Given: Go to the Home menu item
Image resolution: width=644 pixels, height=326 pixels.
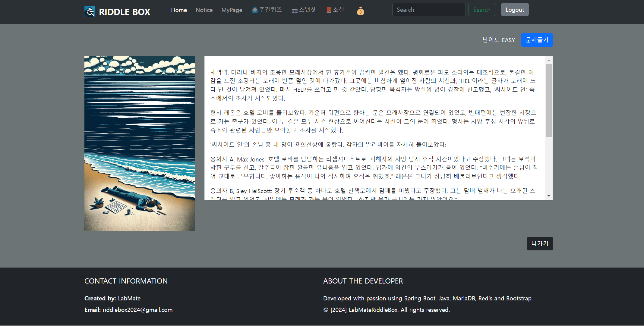Looking at the screenshot, I should coord(179,10).
